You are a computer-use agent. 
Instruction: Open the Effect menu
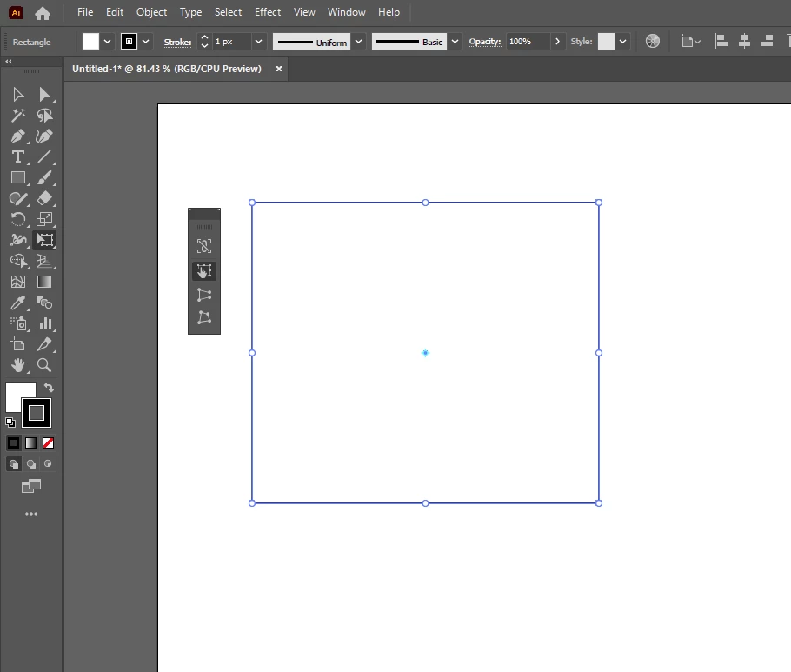(x=268, y=12)
